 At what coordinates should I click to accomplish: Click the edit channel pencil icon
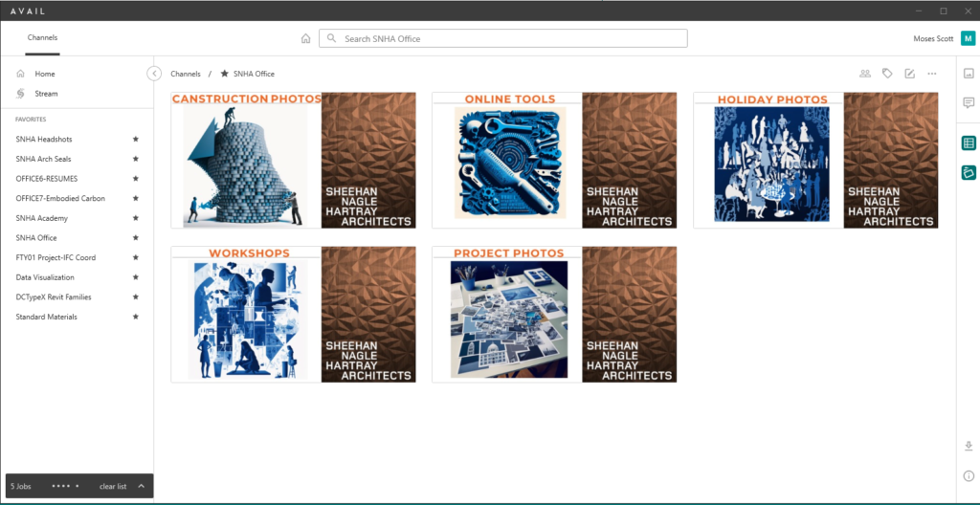910,74
